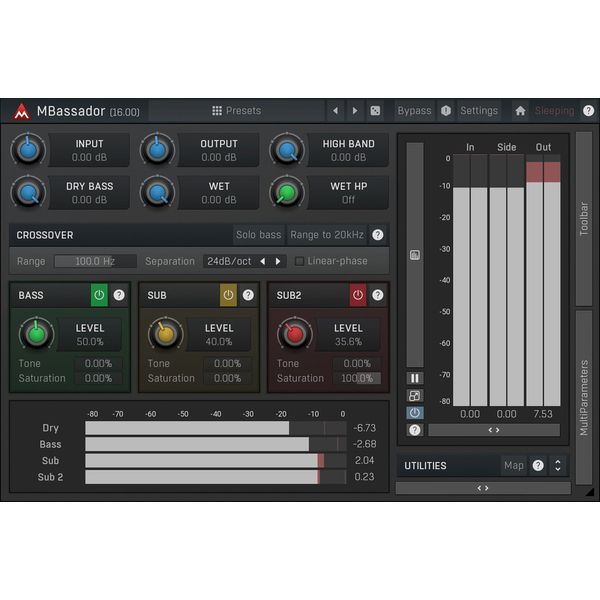The image size is (600, 600).
Task: Click the meter popup window icon
Action: (x=414, y=396)
